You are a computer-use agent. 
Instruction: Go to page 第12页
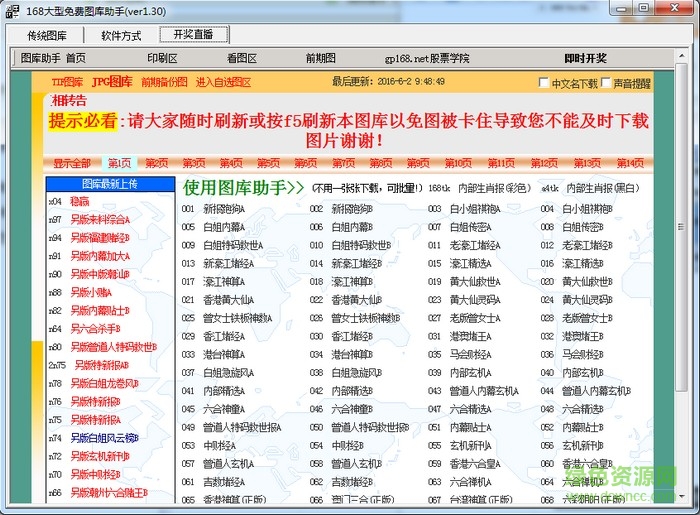(544, 163)
